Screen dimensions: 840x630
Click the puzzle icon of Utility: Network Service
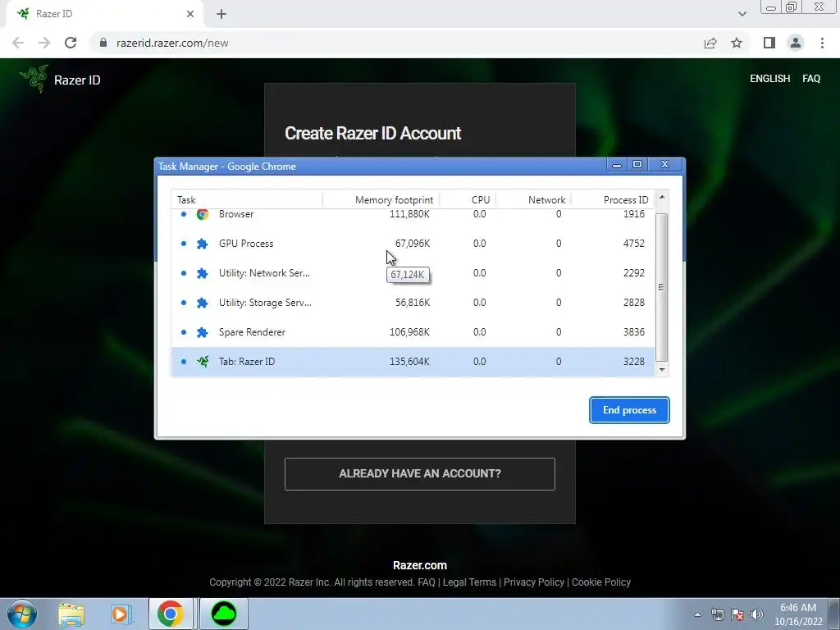pyautogui.click(x=203, y=273)
